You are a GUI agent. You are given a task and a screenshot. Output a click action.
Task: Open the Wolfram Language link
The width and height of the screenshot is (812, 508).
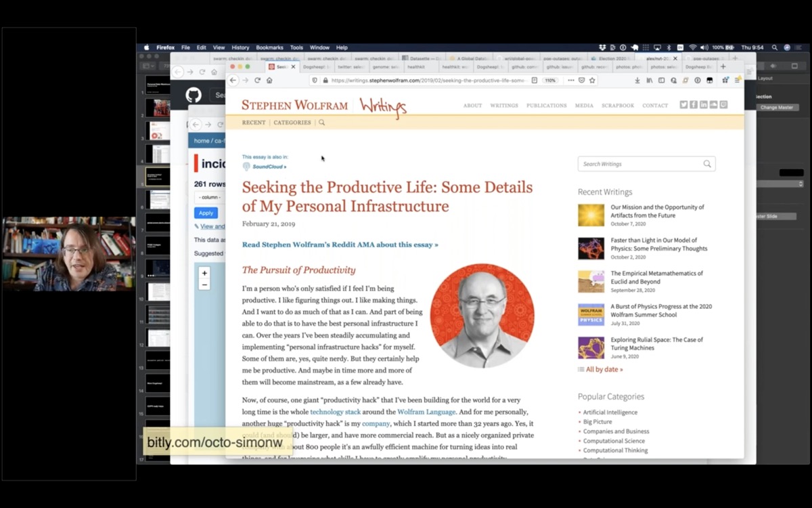[426, 412]
